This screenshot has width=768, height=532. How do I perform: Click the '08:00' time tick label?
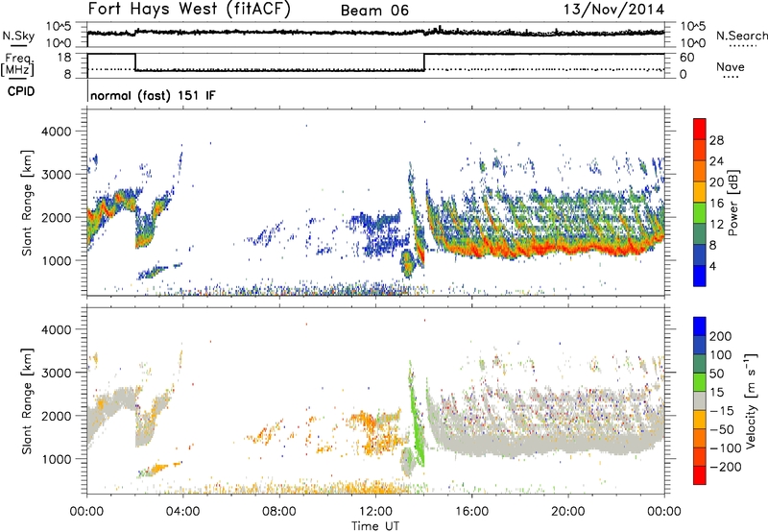pyautogui.click(x=279, y=512)
